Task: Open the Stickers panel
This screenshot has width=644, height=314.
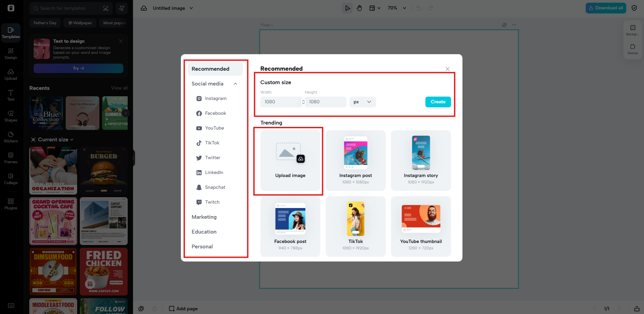Action: pos(11,137)
